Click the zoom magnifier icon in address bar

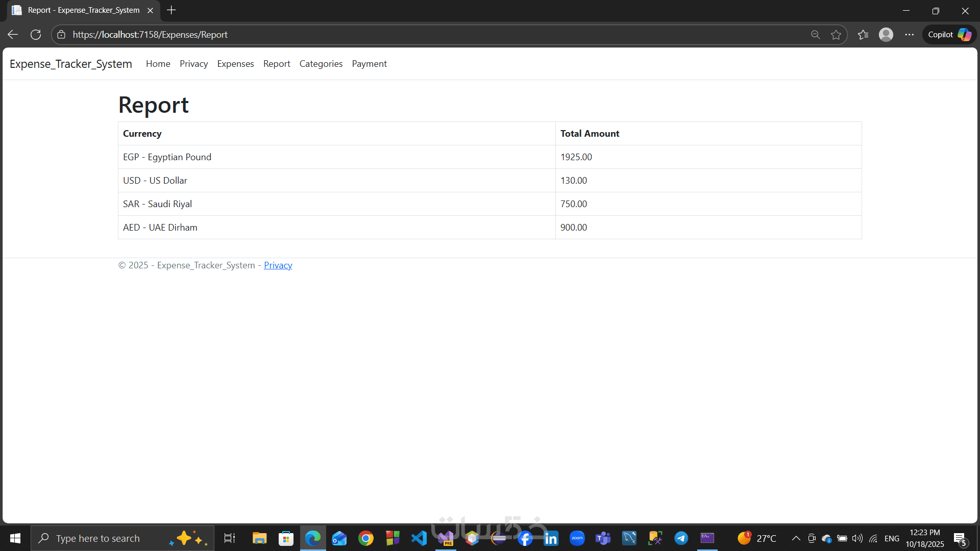point(815,35)
